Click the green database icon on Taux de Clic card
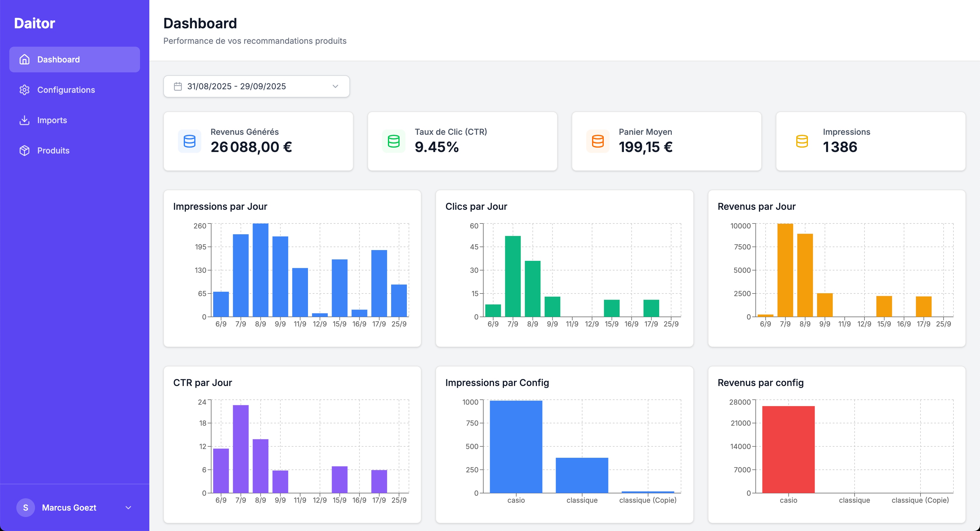Image resolution: width=980 pixels, height=531 pixels. point(393,141)
